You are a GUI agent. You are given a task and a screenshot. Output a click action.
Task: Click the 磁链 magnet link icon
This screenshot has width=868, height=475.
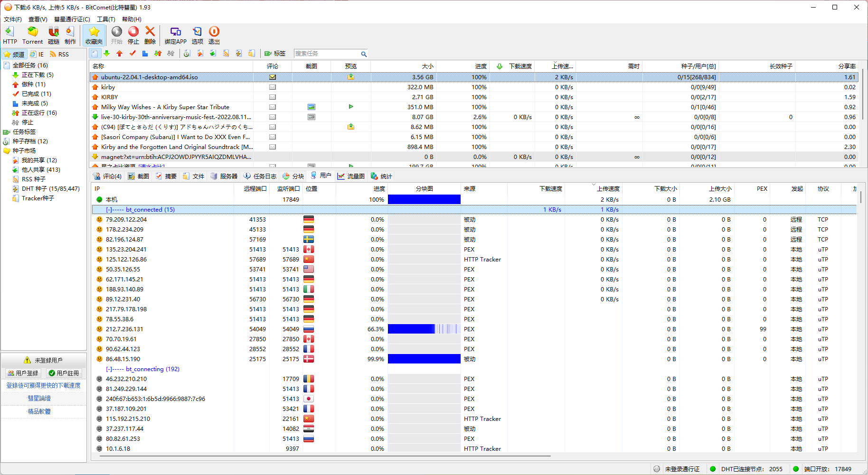coord(54,36)
